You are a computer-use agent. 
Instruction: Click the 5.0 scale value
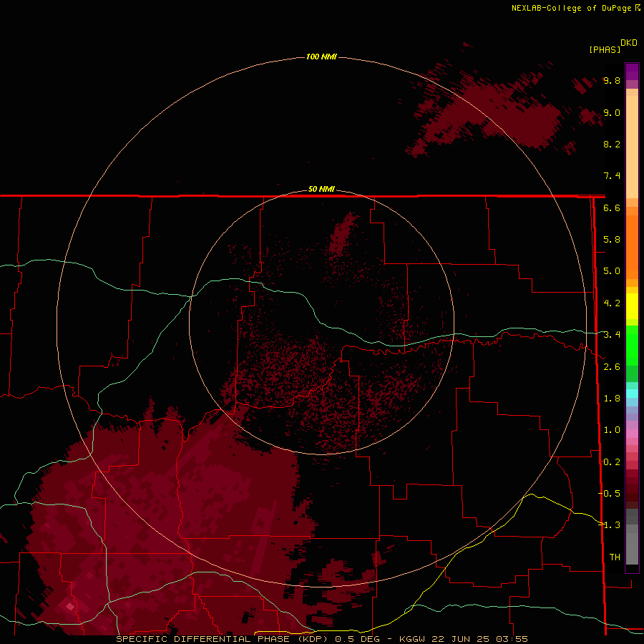click(612, 271)
